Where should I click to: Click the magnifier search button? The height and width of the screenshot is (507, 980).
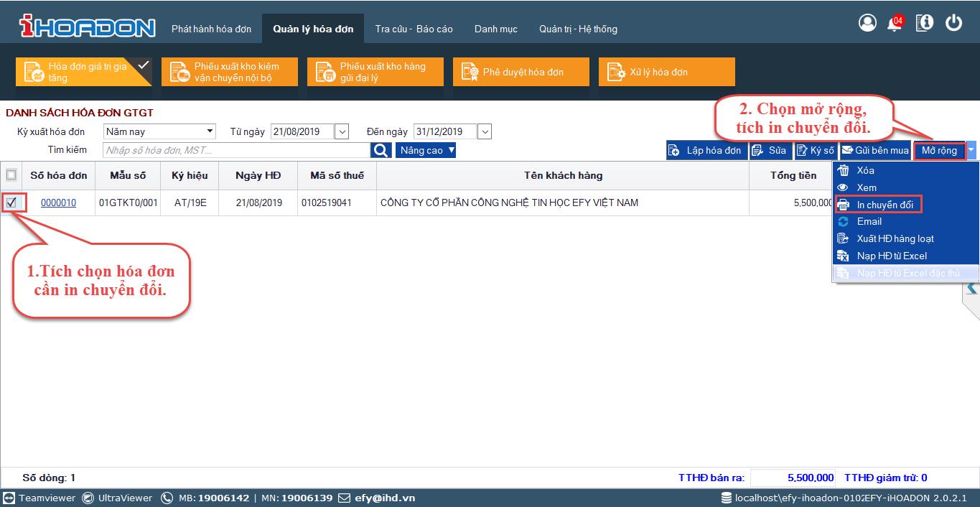381,150
